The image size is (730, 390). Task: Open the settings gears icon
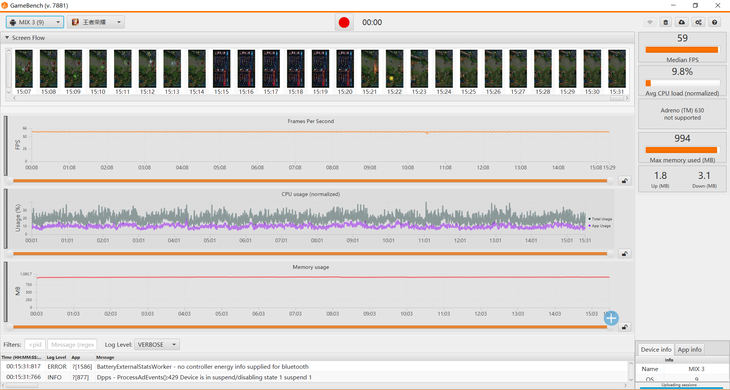click(x=698, y=22)
